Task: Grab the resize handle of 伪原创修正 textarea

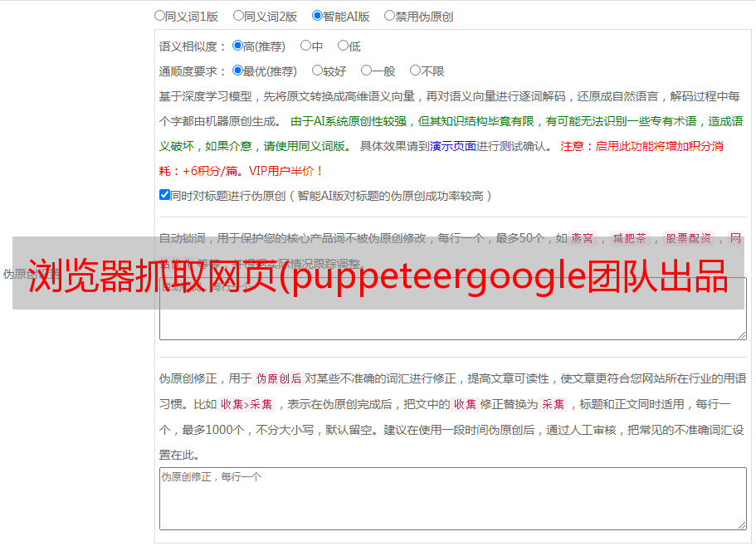Action: point(742,525)
